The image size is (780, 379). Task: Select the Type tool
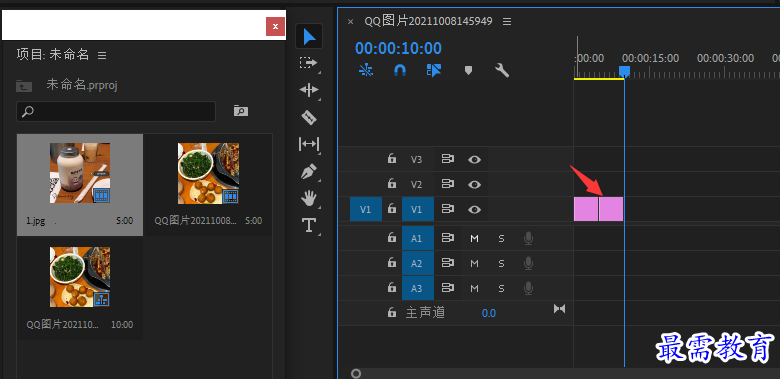309,225
